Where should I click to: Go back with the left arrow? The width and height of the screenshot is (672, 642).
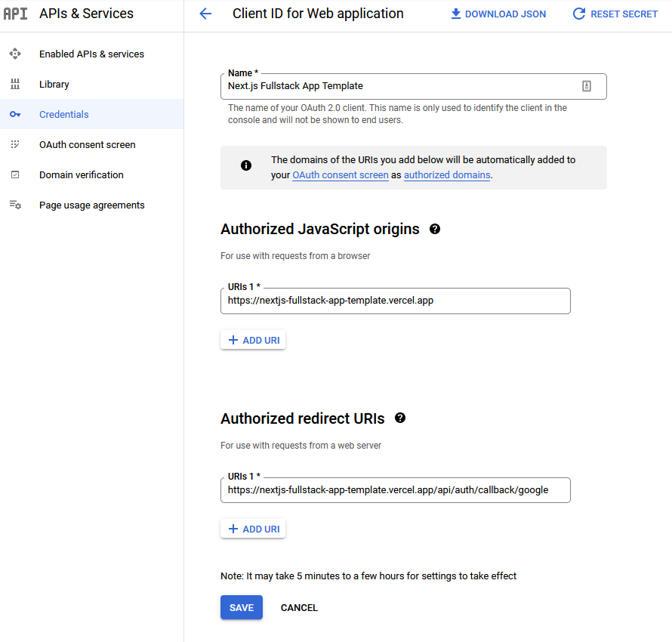point(205,14)
